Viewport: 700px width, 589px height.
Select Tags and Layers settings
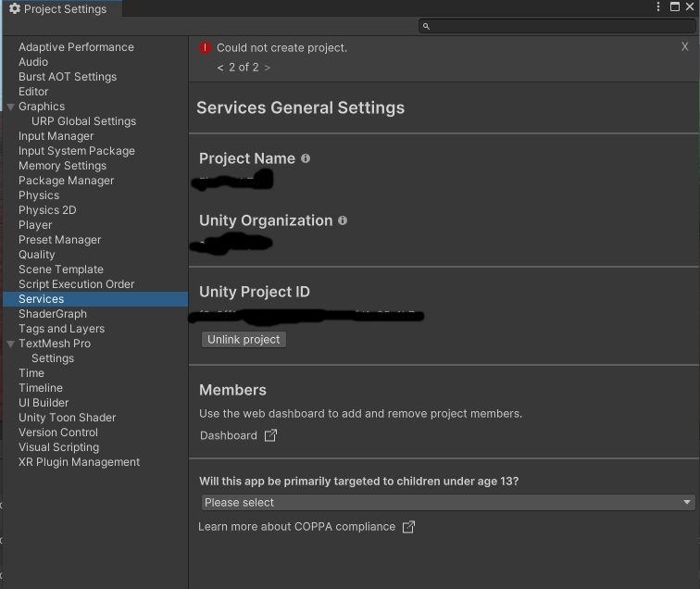(x=62, y=329)
